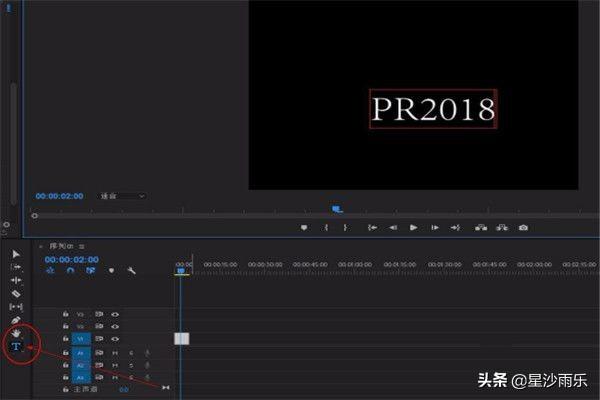600x400 pixels.
Task: Add marker in Program monitor
Action: click(304, 228)
